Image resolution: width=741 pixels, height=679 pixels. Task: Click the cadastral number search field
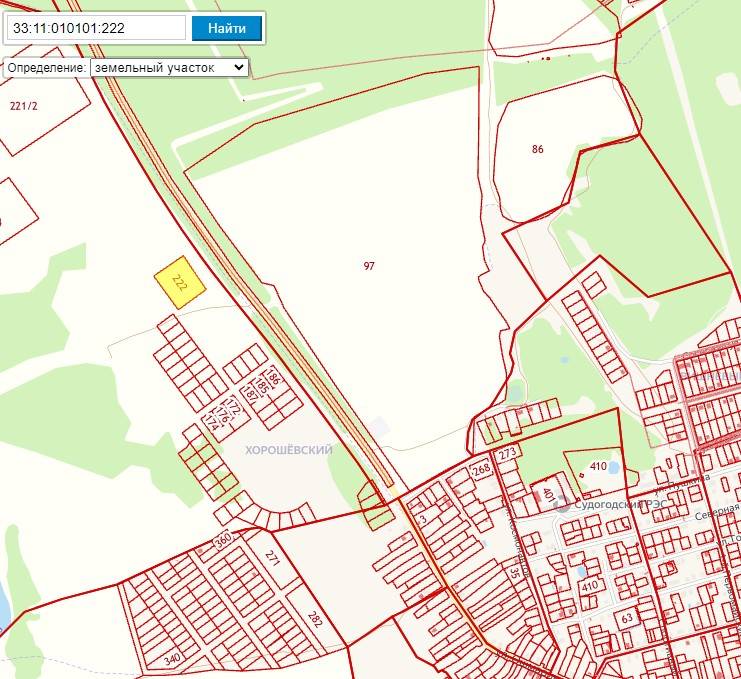click(95, 28)
